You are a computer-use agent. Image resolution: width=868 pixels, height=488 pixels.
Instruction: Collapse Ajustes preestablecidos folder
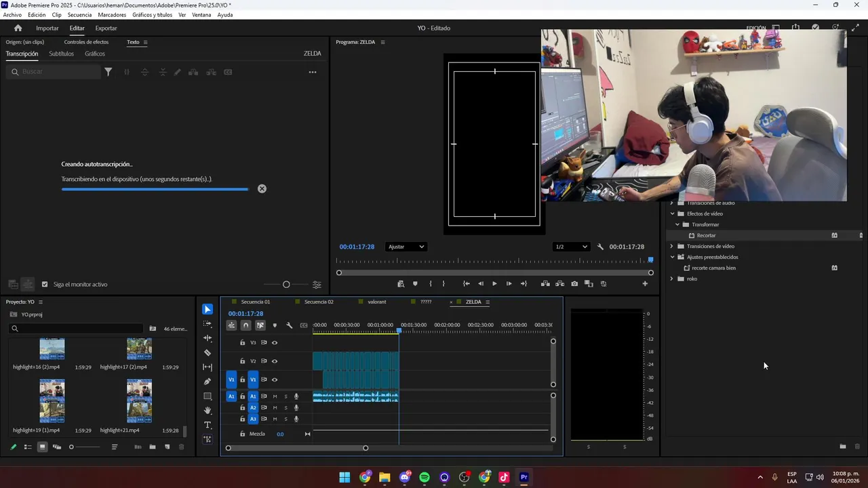click(672, 257)
